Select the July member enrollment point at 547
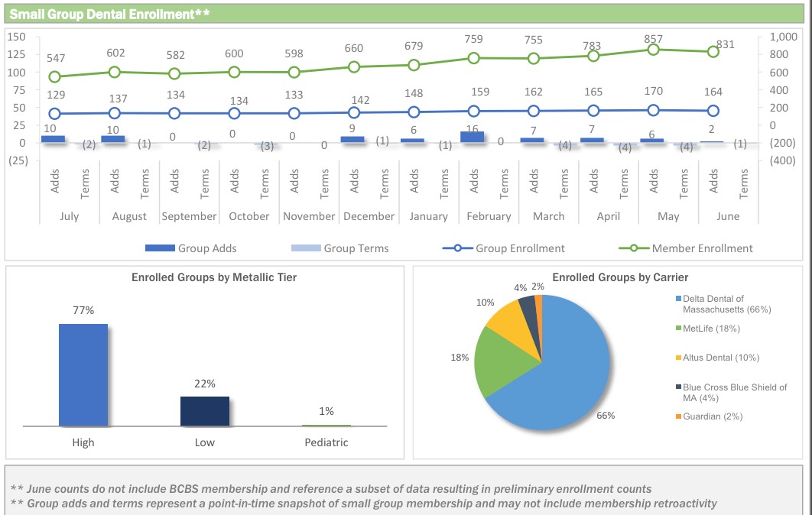Image resolution: width=812 pixels, height=515 pixels. click(54, 76)
